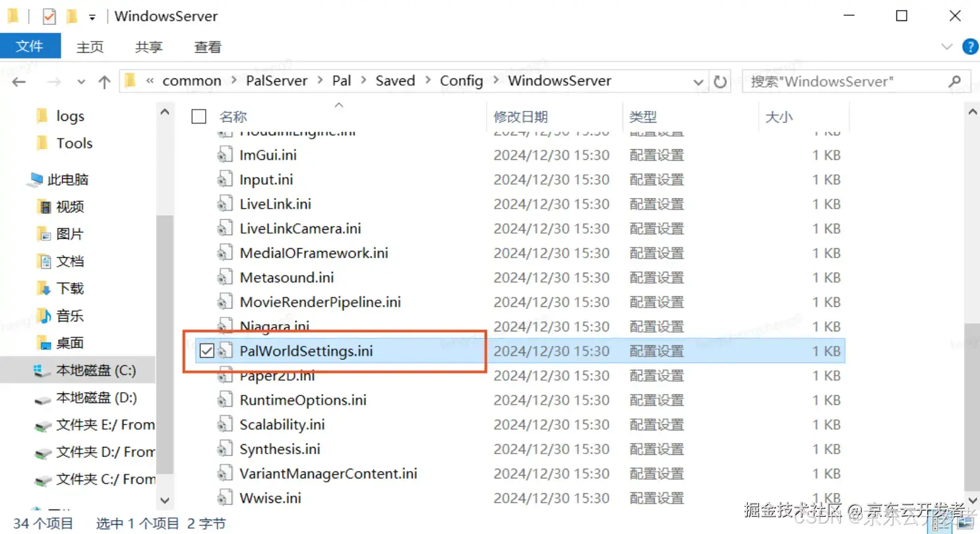Navigate to Config in the breadcrumb

click(462, 81)
